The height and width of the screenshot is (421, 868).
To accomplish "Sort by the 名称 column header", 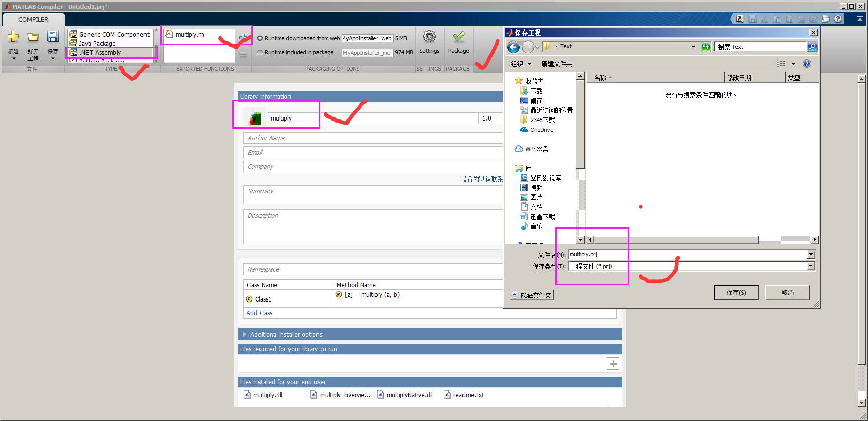I will 655,78.
